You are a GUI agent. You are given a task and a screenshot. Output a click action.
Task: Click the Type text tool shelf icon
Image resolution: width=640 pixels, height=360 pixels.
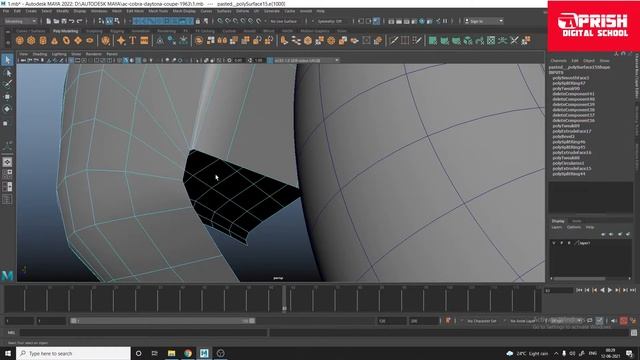133,40
